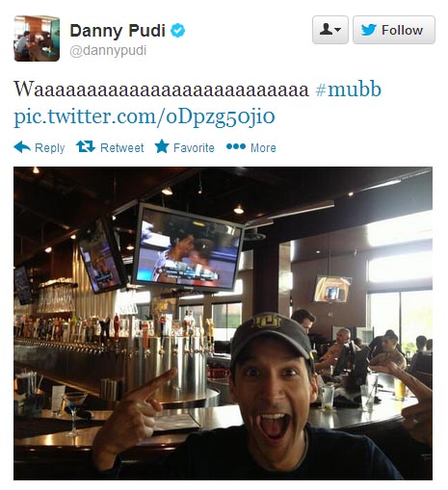Click the Reply arrow icon
448x490 pixels.
(x=22, y=147)
